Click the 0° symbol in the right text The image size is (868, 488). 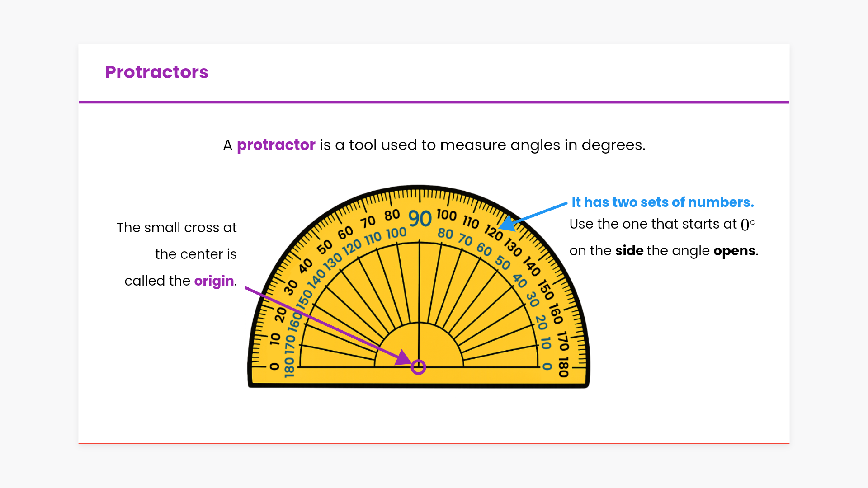coord(748,224)
